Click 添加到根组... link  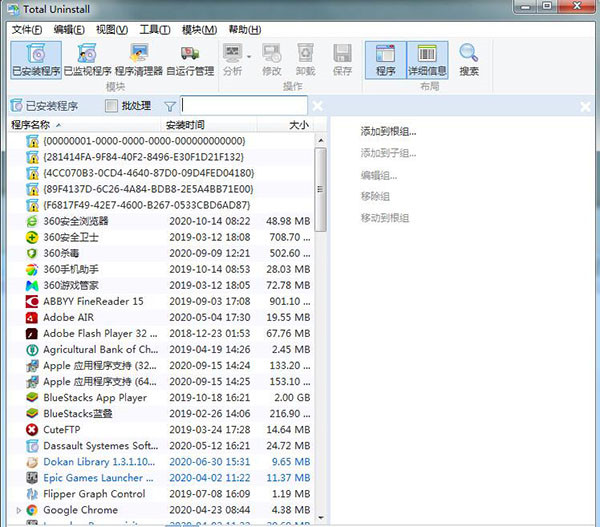(x=388, y=132)
